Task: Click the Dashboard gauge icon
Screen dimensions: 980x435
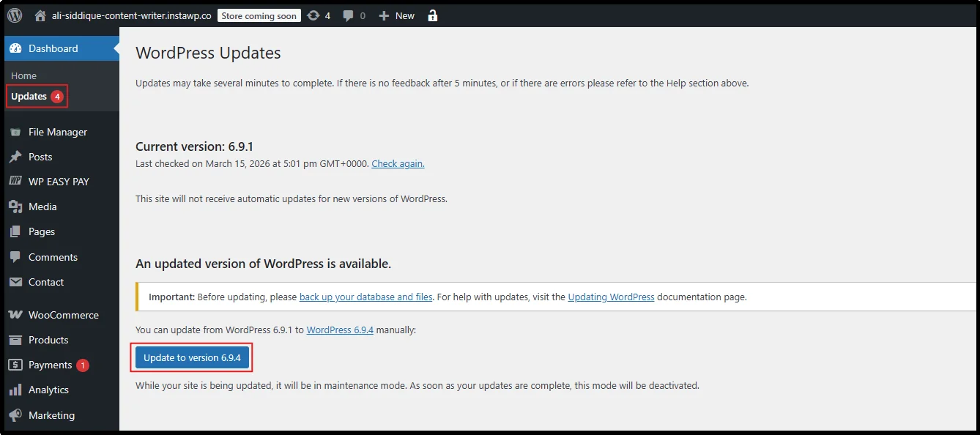Action: coord(15,48)
